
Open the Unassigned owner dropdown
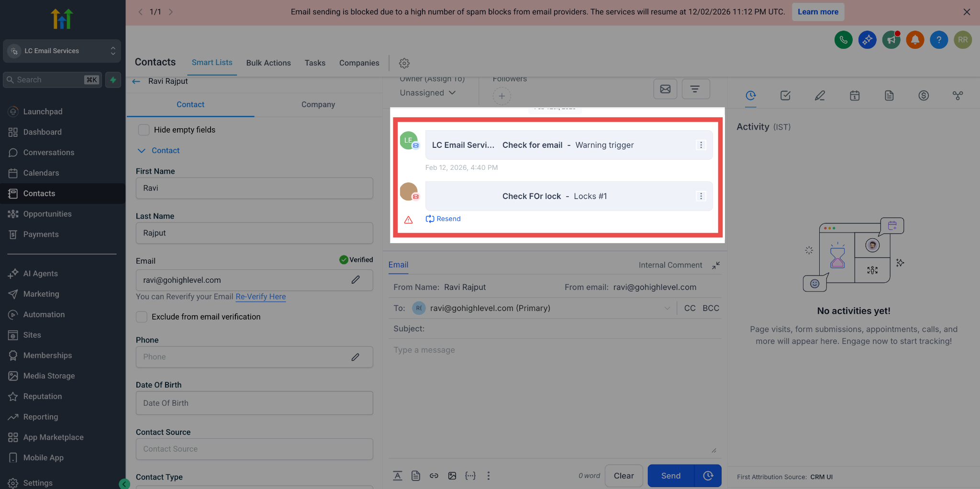click(x=428, y=93)
